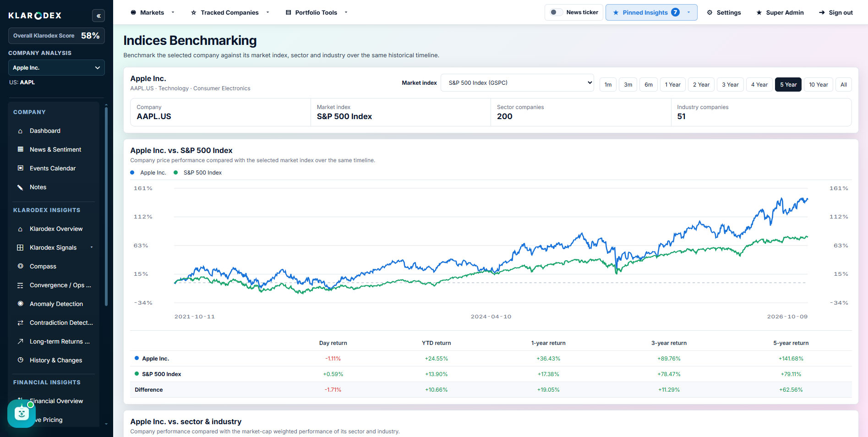The height and width of the screenshot is (437, 868).
Task: Click the Klarodex Signals grid icon
Action: point(20,247)
